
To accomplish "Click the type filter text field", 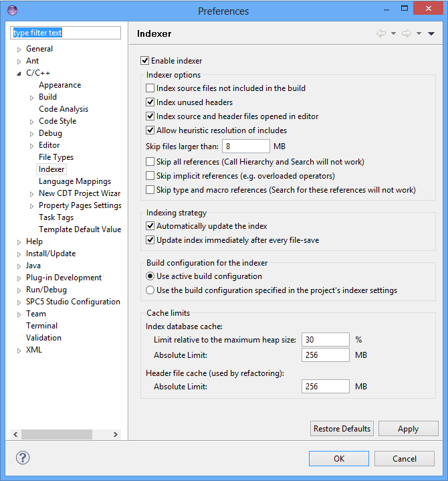I will point(66,33).
